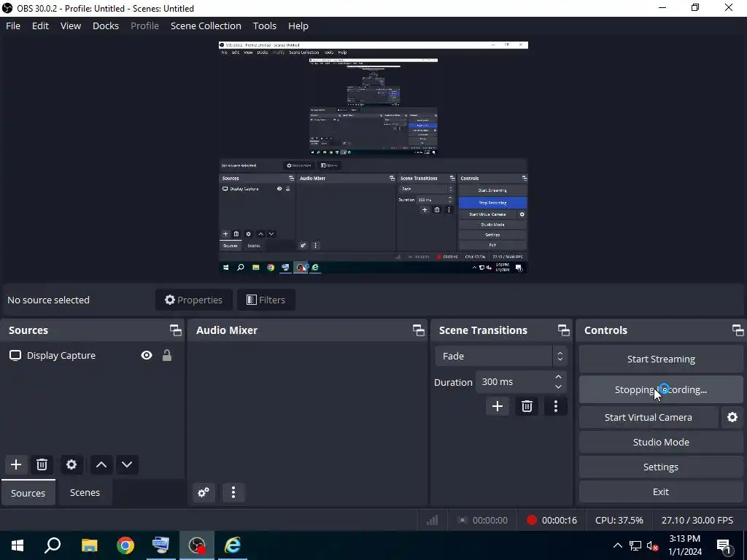This screenshot has height=560, width=747.
Task: Add a scene transition with plus button
Action: pyautogui.click(x=498, y=406)
